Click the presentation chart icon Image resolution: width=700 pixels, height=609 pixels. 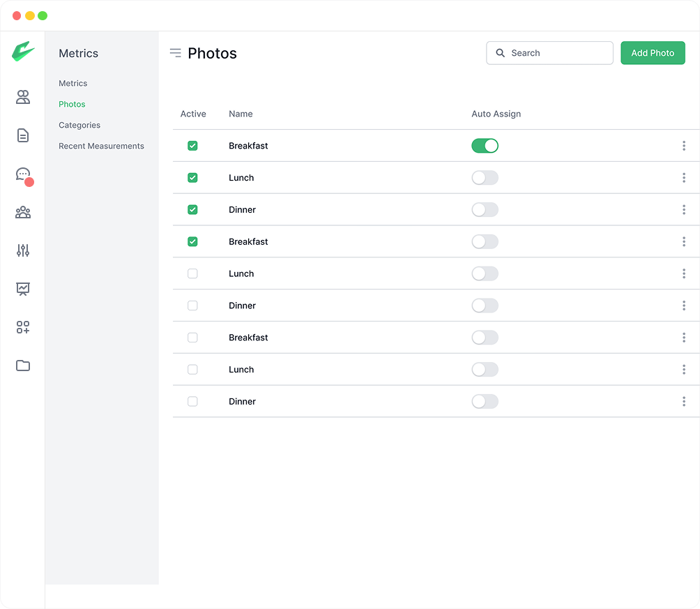tap(23, 289)
